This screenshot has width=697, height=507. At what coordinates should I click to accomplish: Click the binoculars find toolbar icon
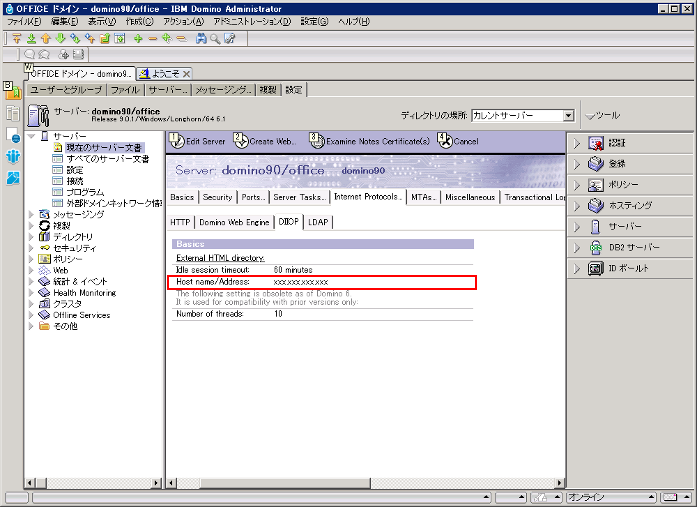click(x=201, y=39)
